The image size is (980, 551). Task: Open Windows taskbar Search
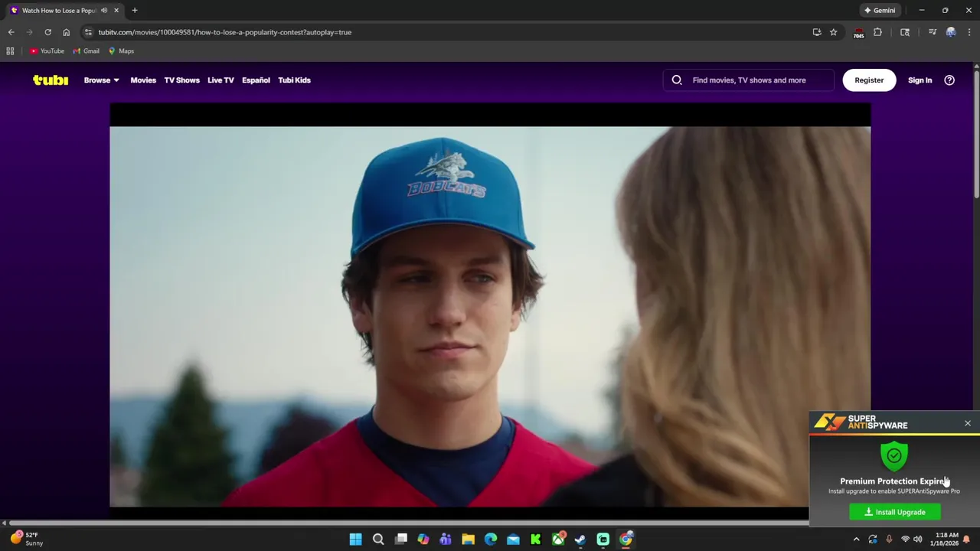click(x=378, y=540)
